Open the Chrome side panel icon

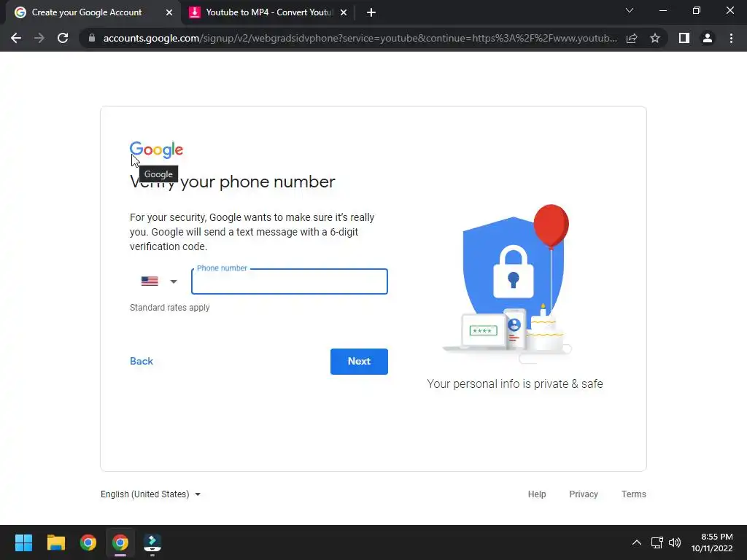coord(684,38)
